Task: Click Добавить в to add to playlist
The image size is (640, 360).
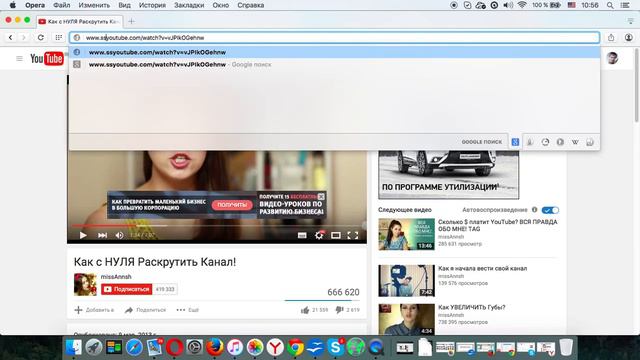Action: (94, 310)
